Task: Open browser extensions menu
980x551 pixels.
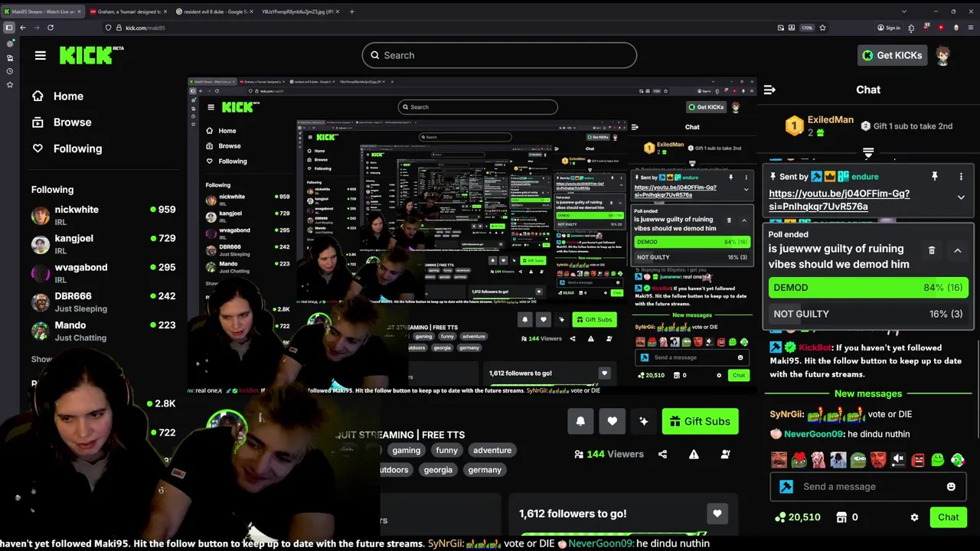Action: 911,28
